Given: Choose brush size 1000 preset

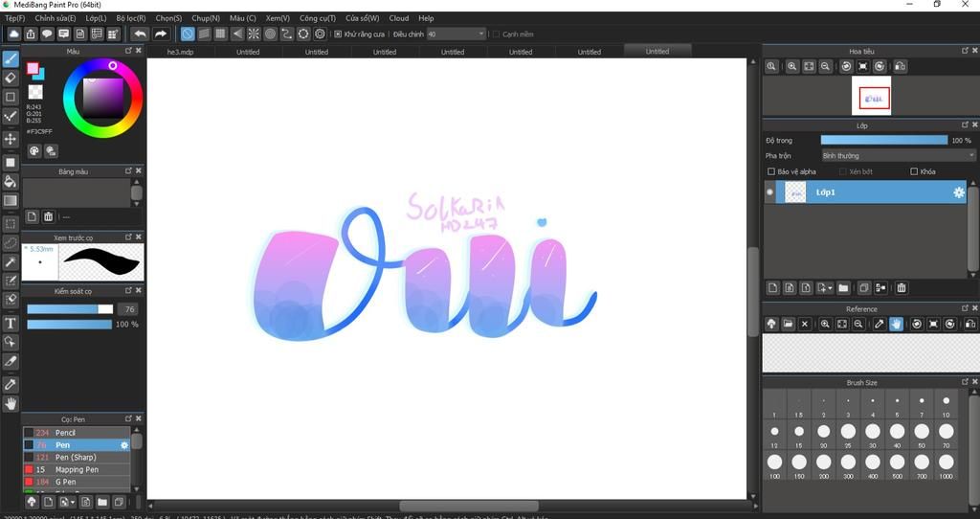Looking at the screenshot, I should click(947, 465).
